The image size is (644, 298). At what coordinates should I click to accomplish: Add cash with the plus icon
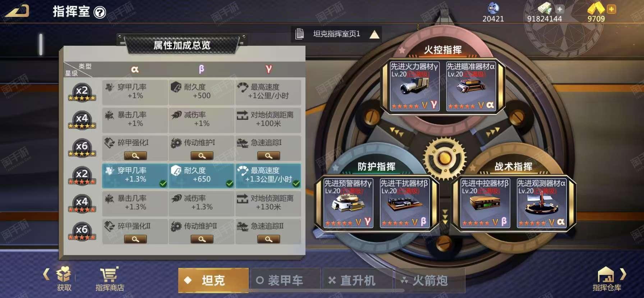tap(560, 9)
